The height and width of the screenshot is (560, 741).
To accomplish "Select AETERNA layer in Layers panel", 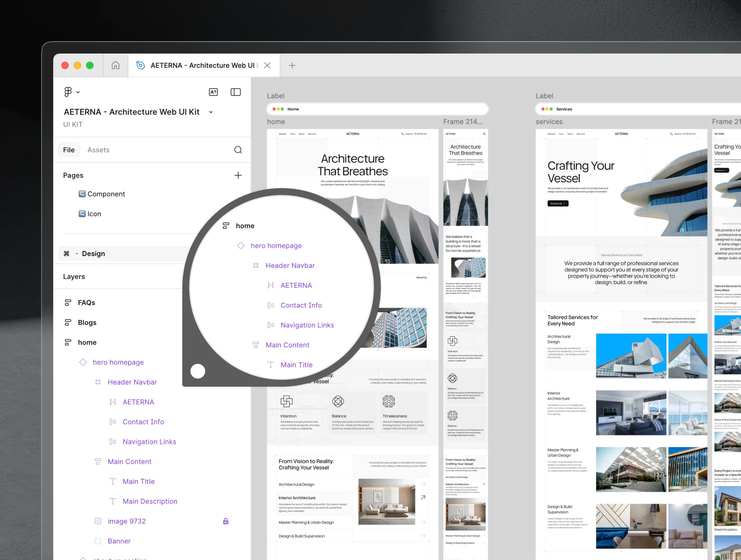I will click(x=138, y=402).
